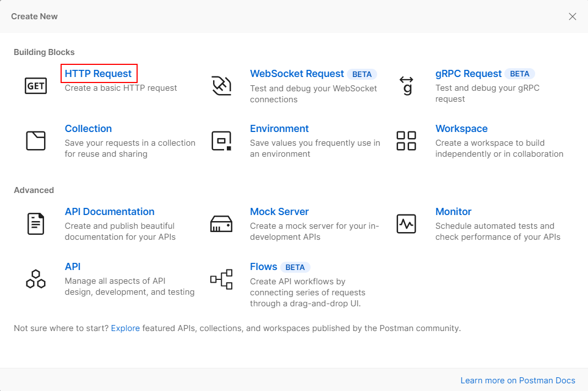Click 'Schedule automated tests' description text
The width and height of the screenshot is (588, 391).
(498, 232)
